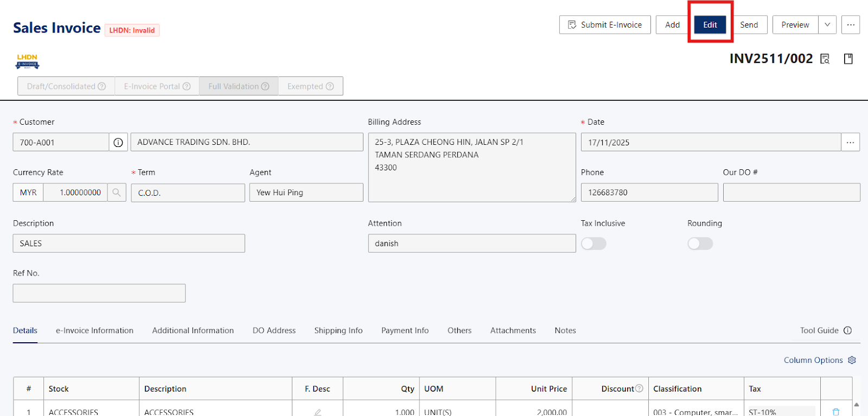Click the help icon on Draft/Consolidated
Image resolution: width=868 pixels, height=416 pixels.
[102, 86]
